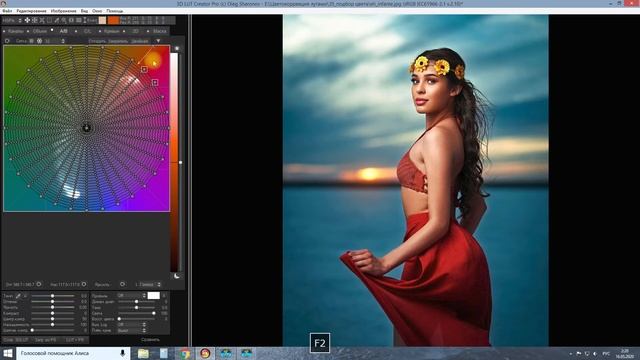This screenshot has width=640, height=360.
Task: Click the Контраст slider handle
Action: pos(52,313)
